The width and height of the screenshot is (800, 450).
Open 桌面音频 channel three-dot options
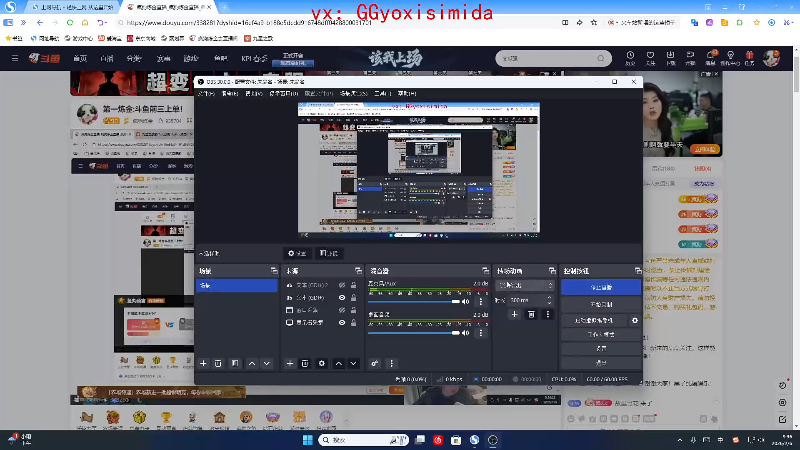pos(481,333)
